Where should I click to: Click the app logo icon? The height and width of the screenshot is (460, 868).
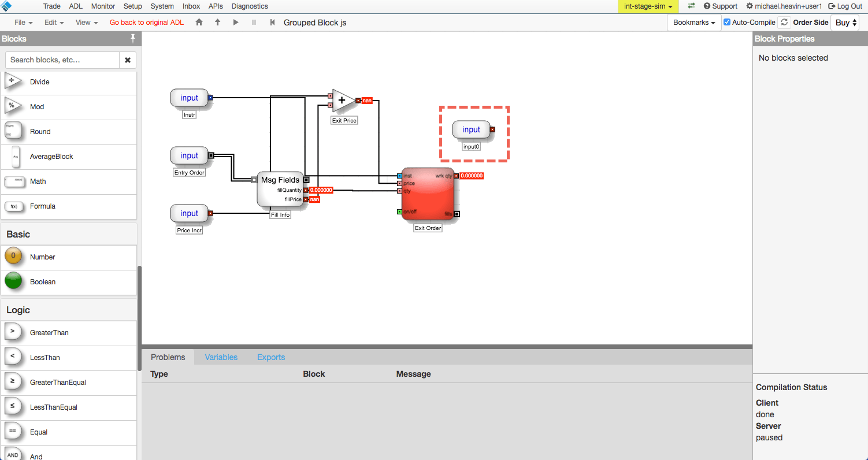point(7,6)
